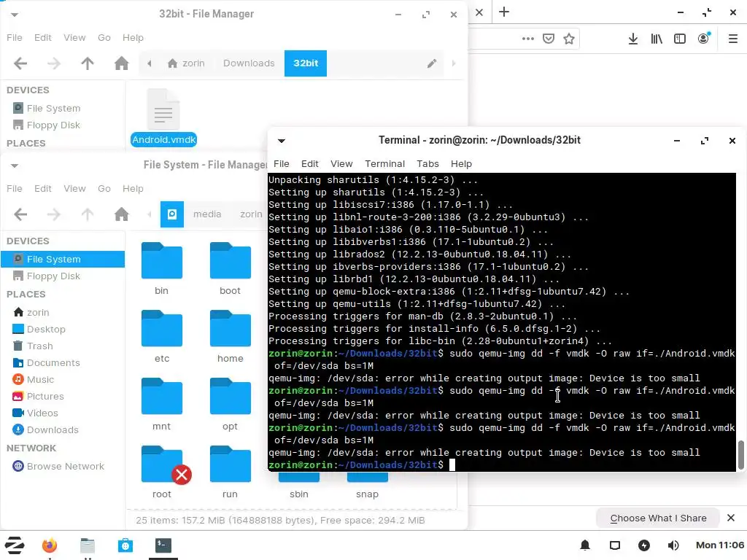Bookmark this page with star icon
This screenshot has width=747, height=560.
coord(569,39)
